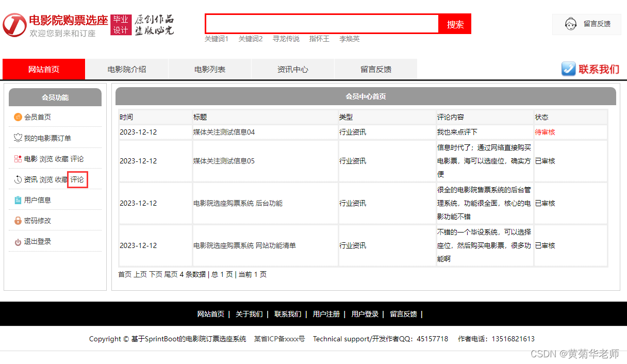Image resolution: width=627 pixels, height=364 pixels.
Task: Click the clock icon beside 资讯
Action: point(18,179)
